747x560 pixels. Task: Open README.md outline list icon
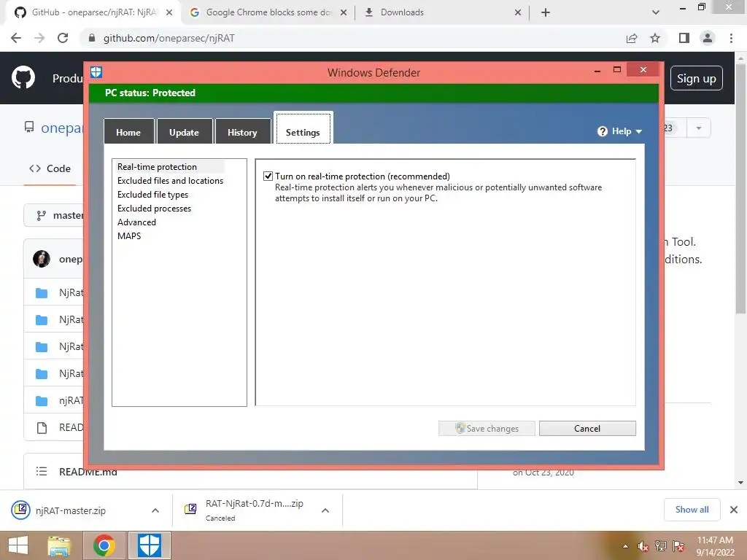coord(42,472)
